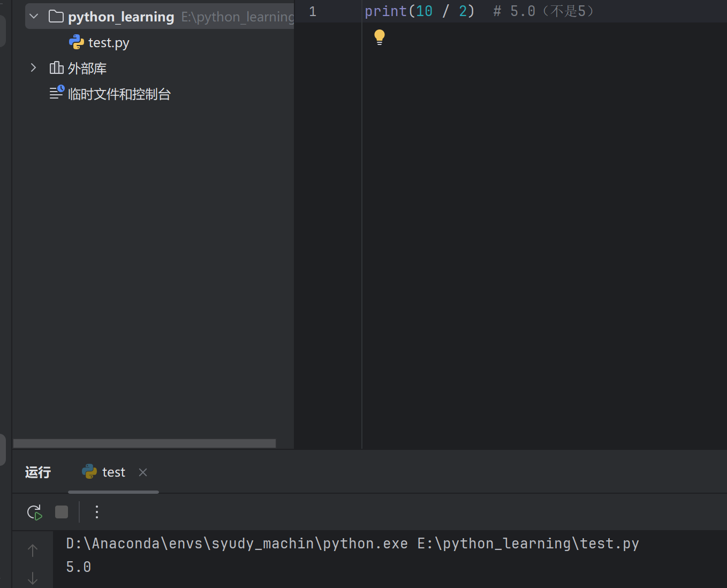Click the 运行 tool window label
727x588 pixels.
[x=38, y=472]
